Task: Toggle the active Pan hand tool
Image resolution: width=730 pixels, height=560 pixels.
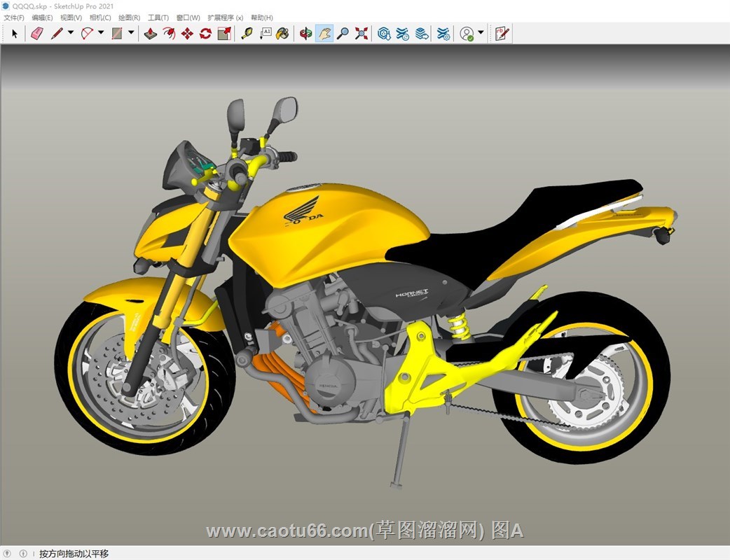Action: 324,33
